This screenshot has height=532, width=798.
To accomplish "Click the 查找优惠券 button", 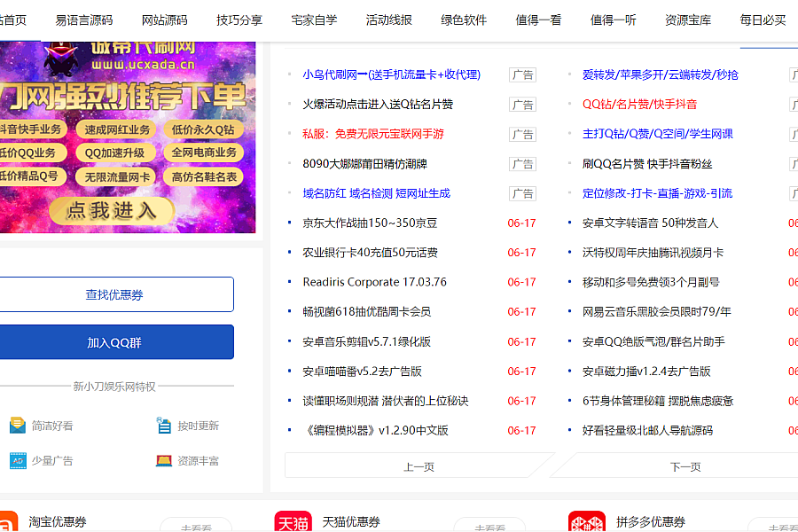I will pyautogui.click(x=116, y=294).
